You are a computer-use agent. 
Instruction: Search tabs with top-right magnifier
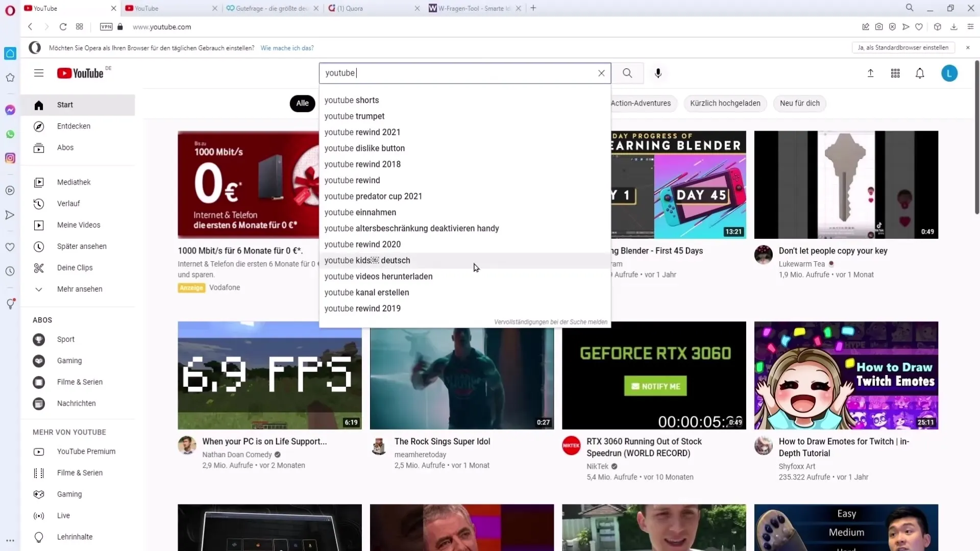(910, 8)
